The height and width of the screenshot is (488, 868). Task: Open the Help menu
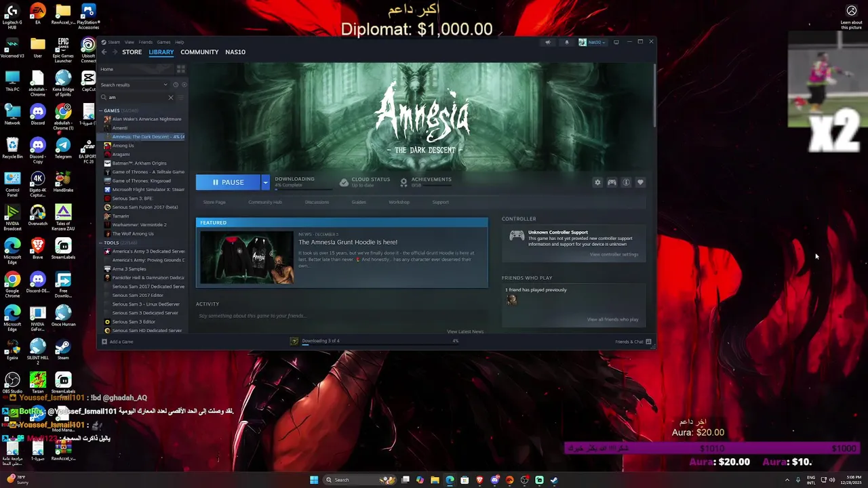tap(180, 42)
